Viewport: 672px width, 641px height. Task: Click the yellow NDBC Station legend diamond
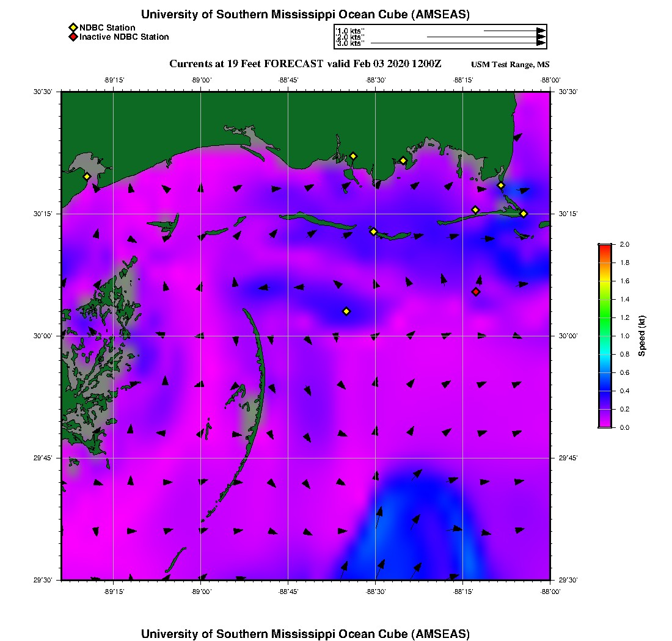click(73, 27)
